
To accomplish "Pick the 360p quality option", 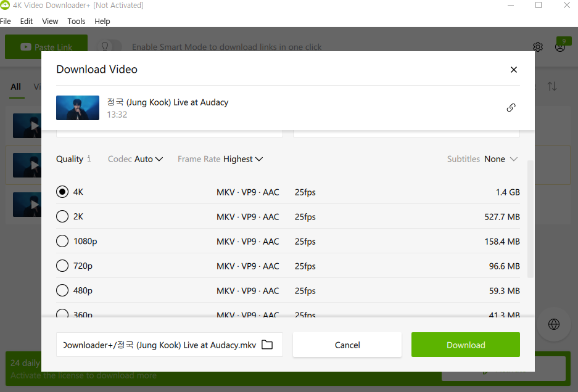I will pos(62,314).
